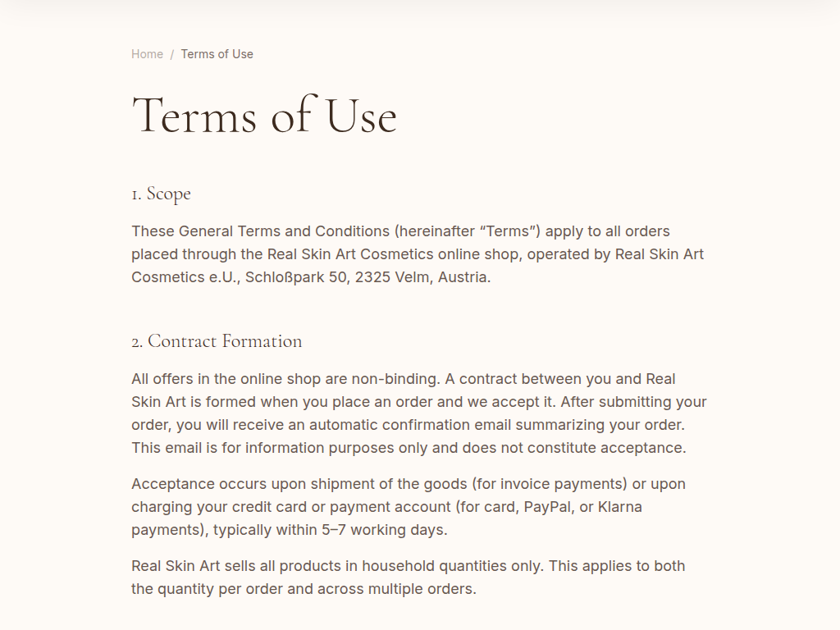Viewport: 840px width, 630px height.
Task: Click the paragraph starting 'All offers in the online shop'
Action: pos(418,413)
